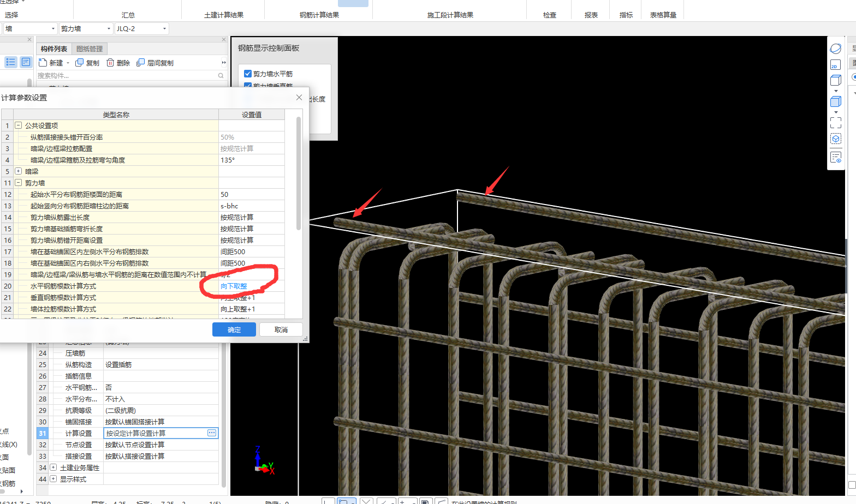Click 间距500 value in row 17

(252, 251)
